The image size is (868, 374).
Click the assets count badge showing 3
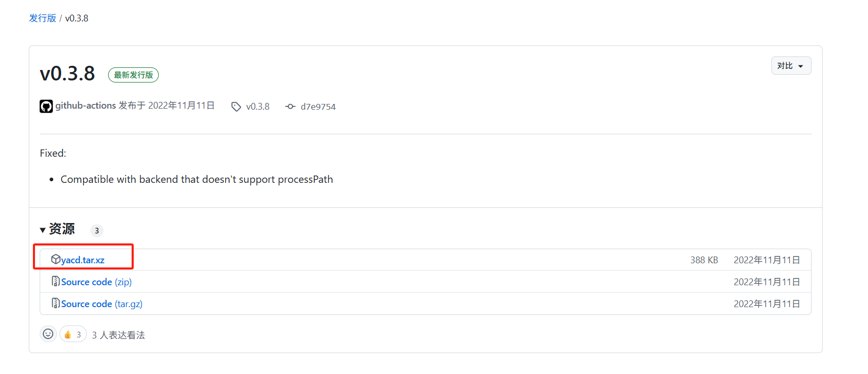[97, 230]
